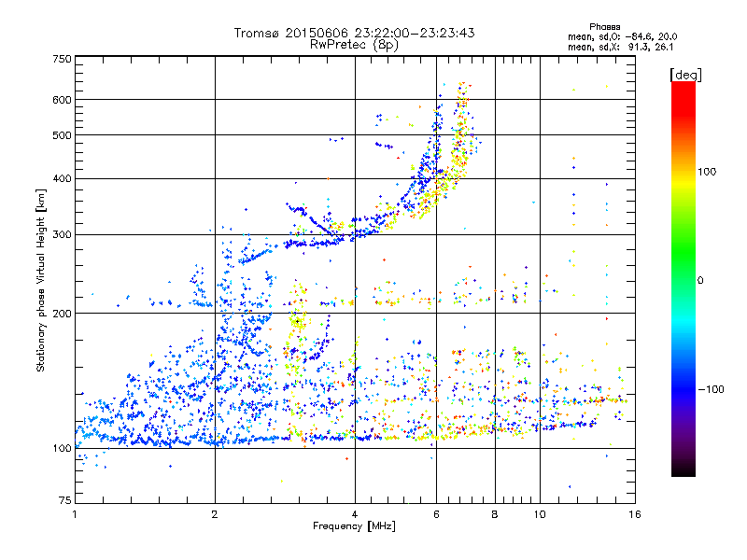Click the y-axis tick label '600'

[x=62, y=100]
